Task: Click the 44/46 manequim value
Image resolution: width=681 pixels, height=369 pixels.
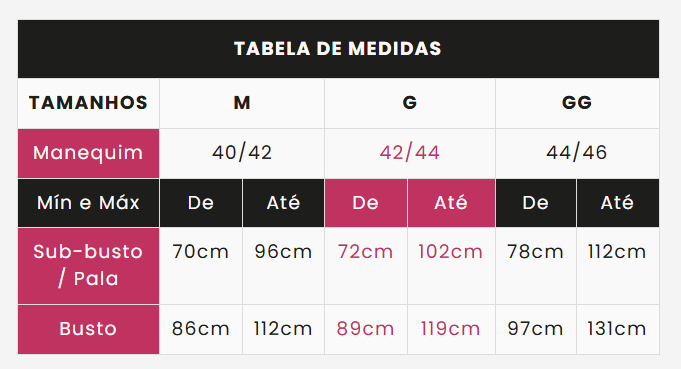Action: pyautogui.click(x=577, y=153)
